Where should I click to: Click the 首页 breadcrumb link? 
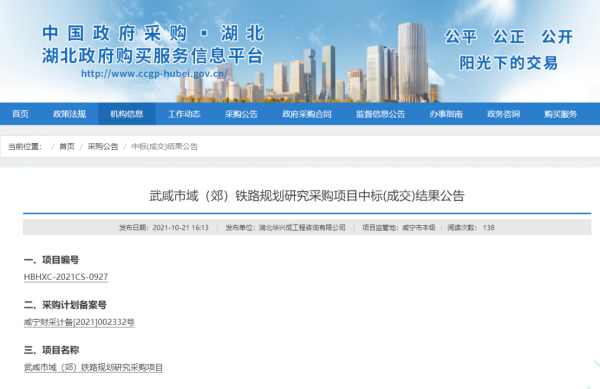click(67, 146)
